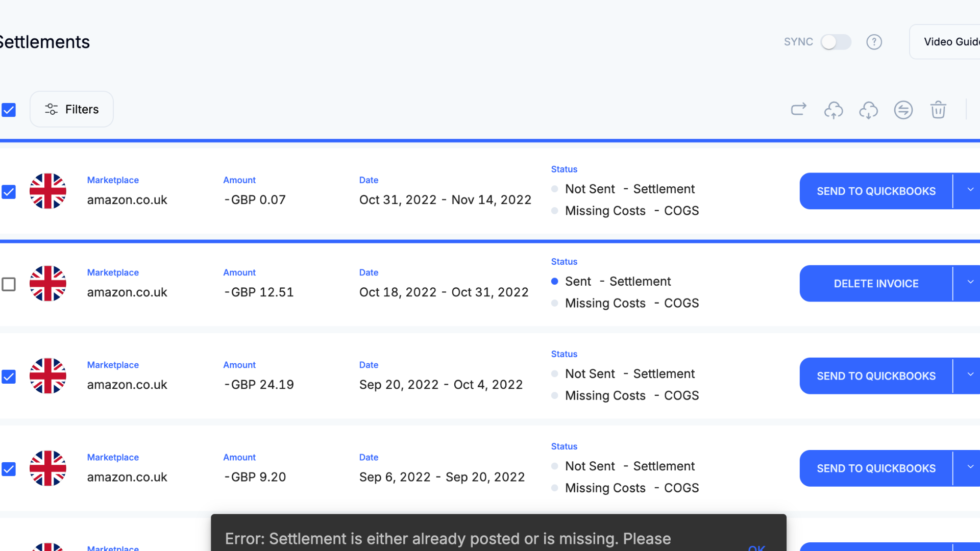Click date range Oct 18, 2022 - Oct 31, 2022
The height and width of the screenshot is (551, 980).
click(x=444, y=292)
